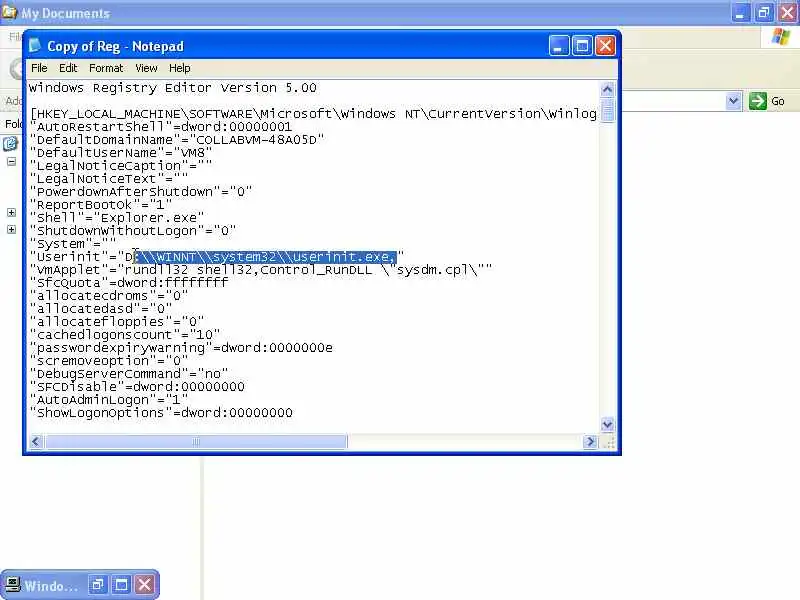Open the Format menu in Notepad
800x600 pixels.
(x=106, y=68)
